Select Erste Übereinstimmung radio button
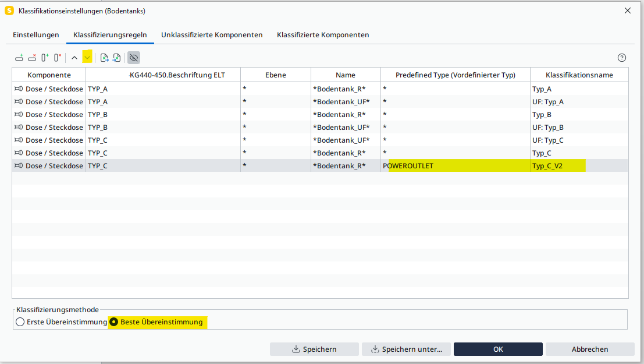Image resolution: width=644 pixels, height=364 pixels. (20, 322)
